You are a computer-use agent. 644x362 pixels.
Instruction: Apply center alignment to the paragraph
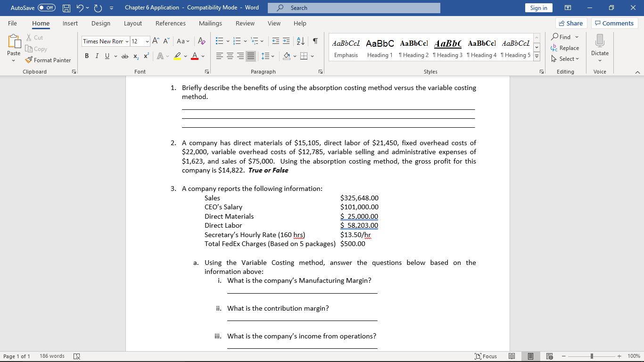pos(230,56)
